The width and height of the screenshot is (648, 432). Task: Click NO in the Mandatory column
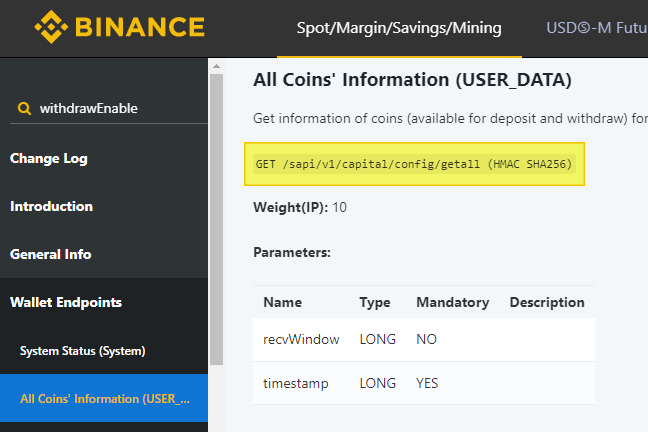click(x=426, y=339)
